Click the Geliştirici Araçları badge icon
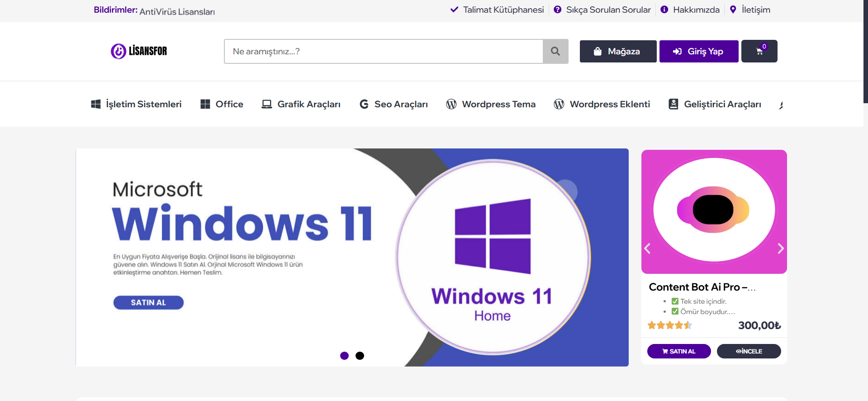Viewport: 868px width, 401px height. (x=674, y=104)
